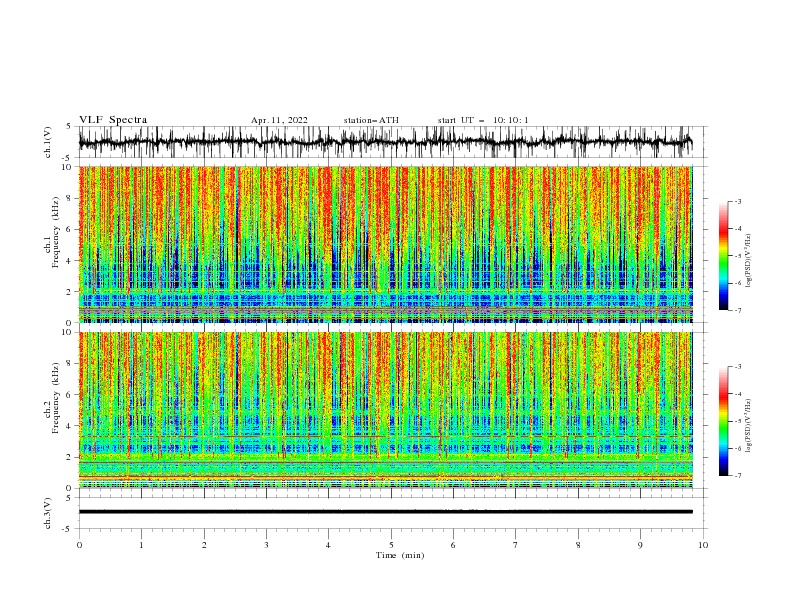Click the "-7" label on ch.2 color bar
792x612 pixels.
(x=738, y=476)
